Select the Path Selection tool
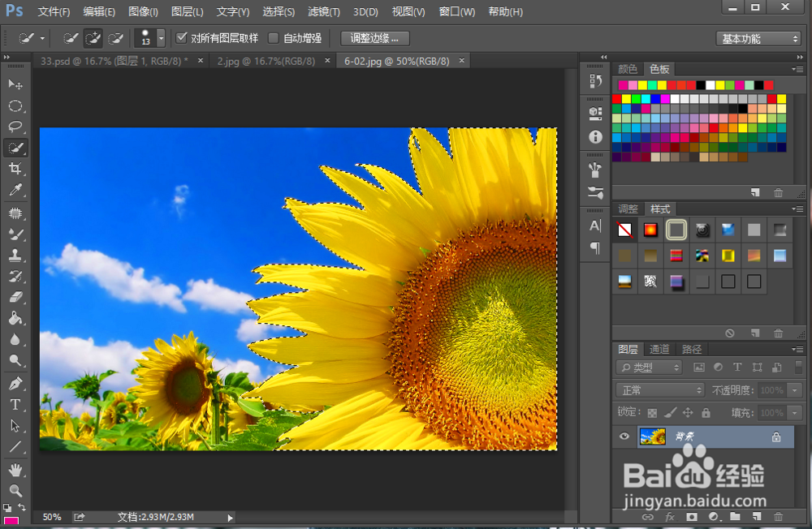 [15, 425]
